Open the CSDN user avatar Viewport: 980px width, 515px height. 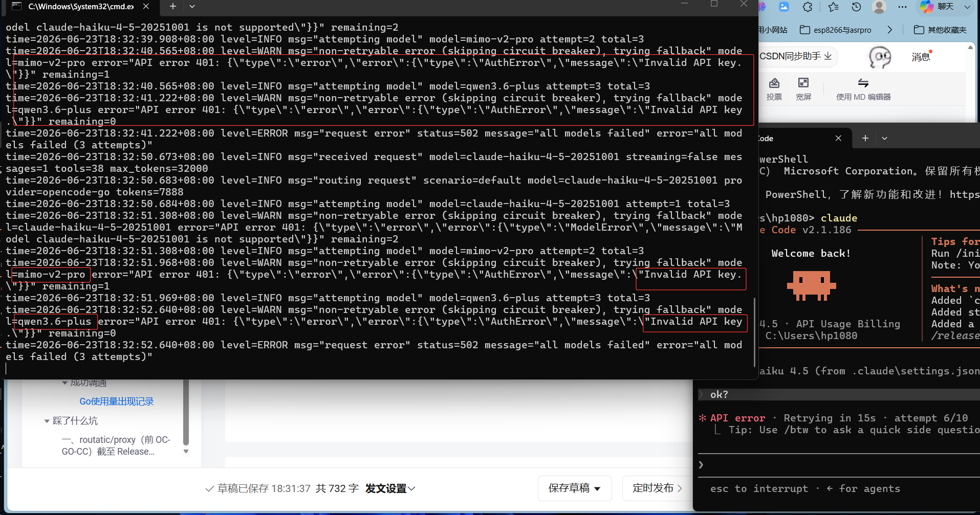[880, 57]
